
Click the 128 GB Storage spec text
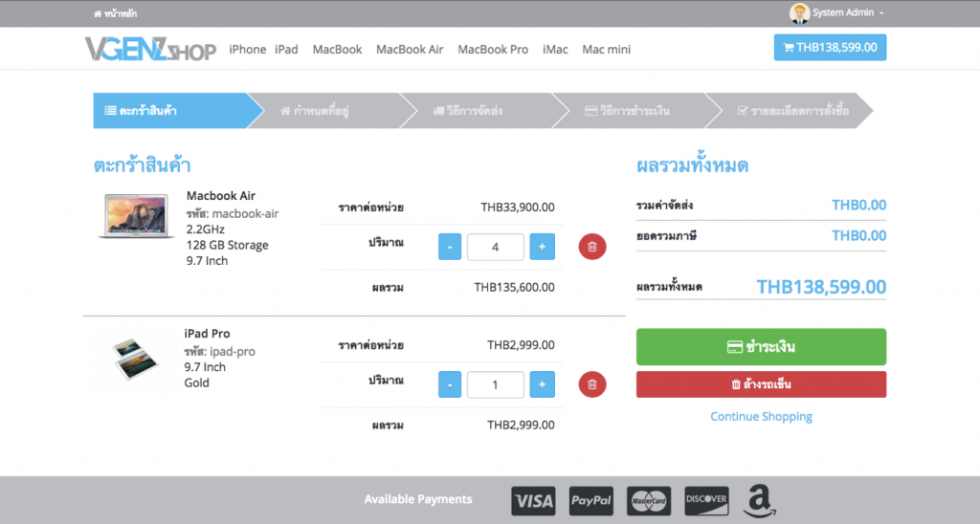[x=228, y=245]
